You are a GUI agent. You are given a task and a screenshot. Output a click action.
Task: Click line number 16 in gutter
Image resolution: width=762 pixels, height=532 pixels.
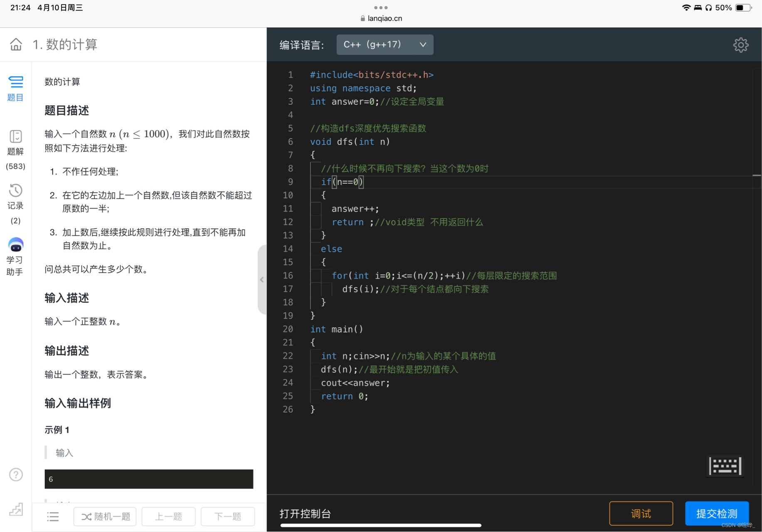tap(288, 276)
